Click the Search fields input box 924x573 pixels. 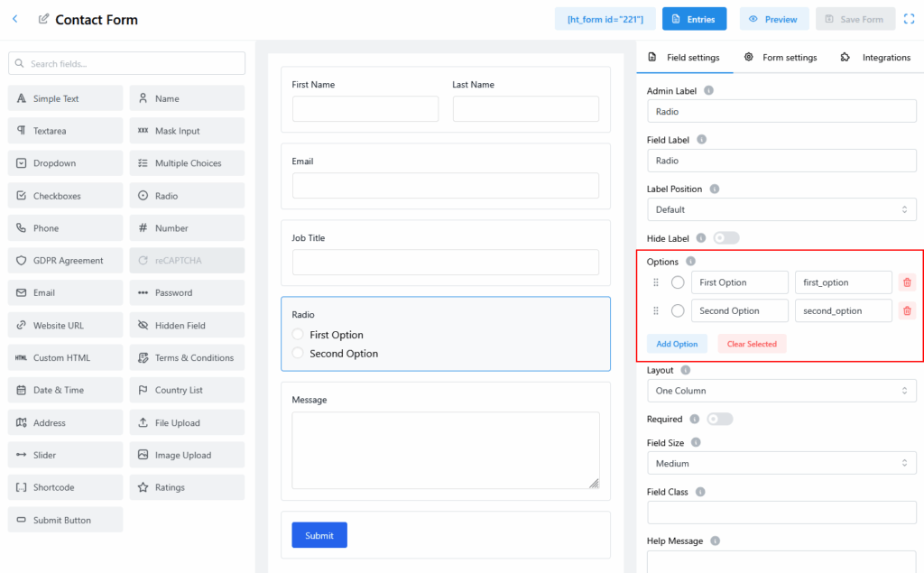coord(126,64)
